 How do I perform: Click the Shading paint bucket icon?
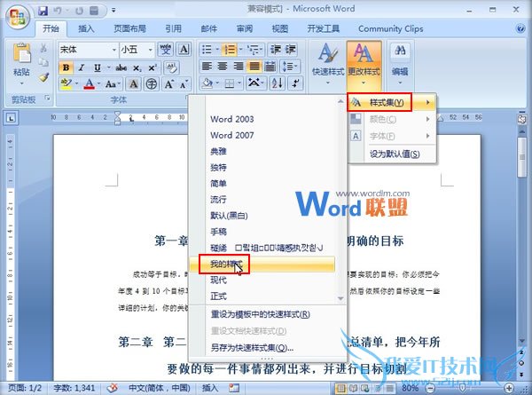(x=207, y=83)
